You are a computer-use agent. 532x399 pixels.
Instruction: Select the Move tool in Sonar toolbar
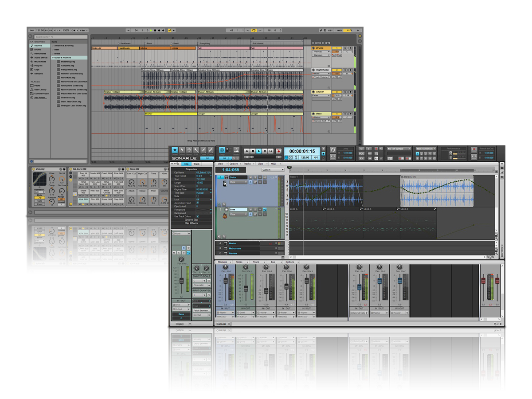tap(189, 150)
